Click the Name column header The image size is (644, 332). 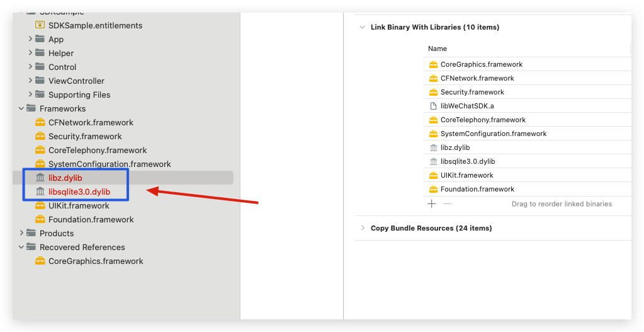click(x=438, y=49)
